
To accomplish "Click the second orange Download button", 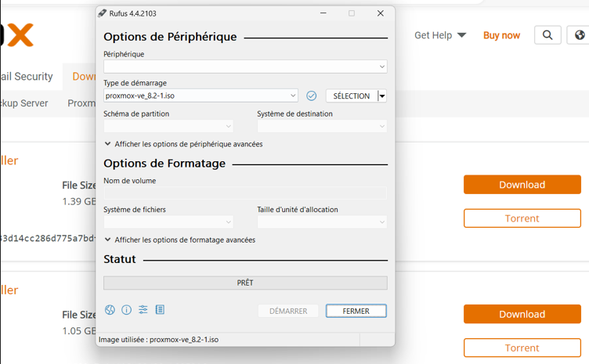I will (522, 314).
